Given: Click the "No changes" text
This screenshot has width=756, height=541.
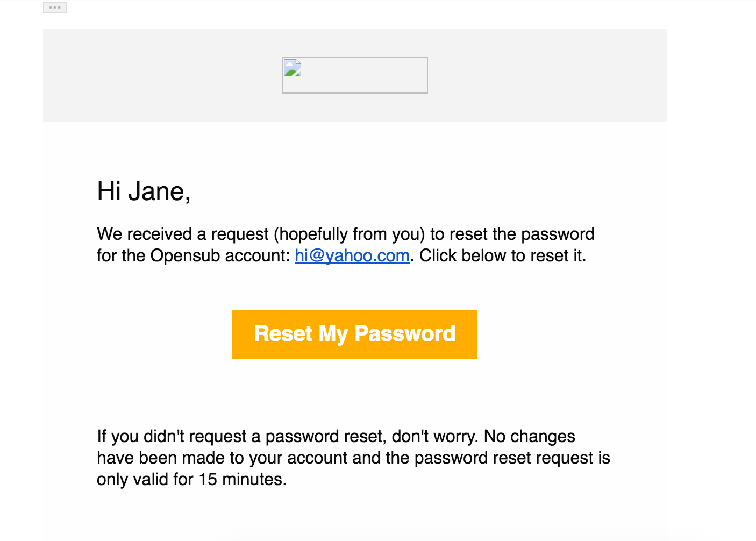Looking at the screenshot, I should pyautogui.click(x=530, y=436).
